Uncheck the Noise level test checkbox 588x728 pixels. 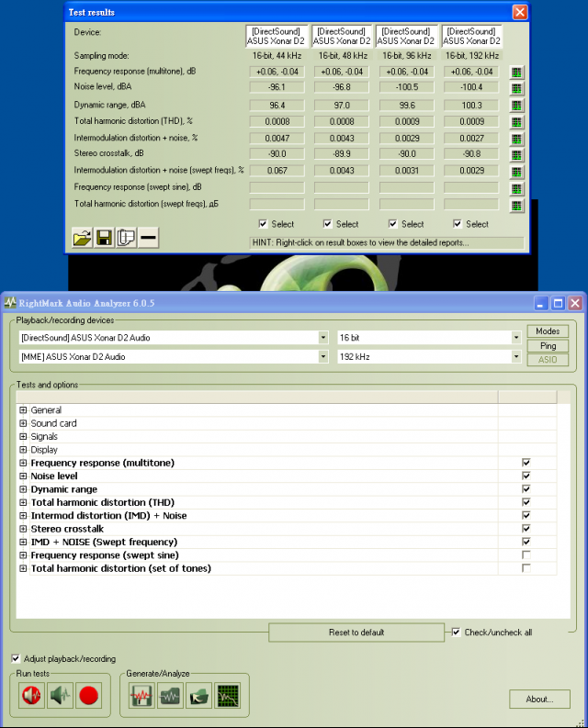526,476
